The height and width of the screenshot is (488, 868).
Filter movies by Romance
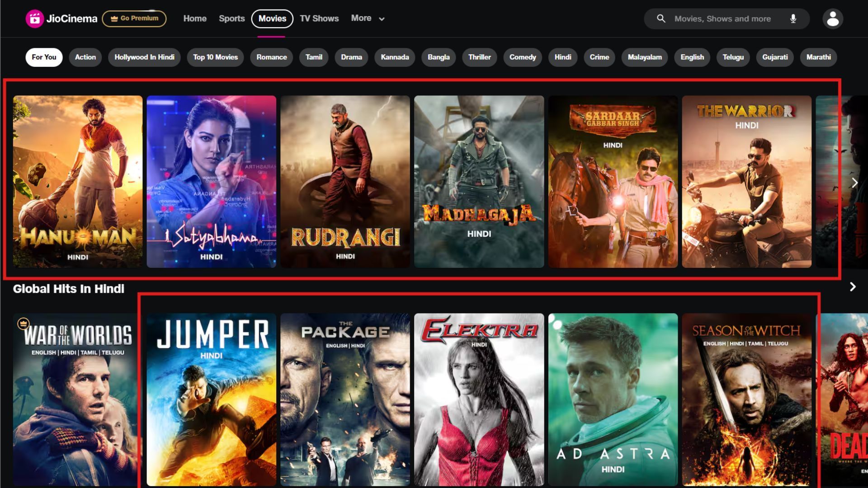(x=272, y=57)
